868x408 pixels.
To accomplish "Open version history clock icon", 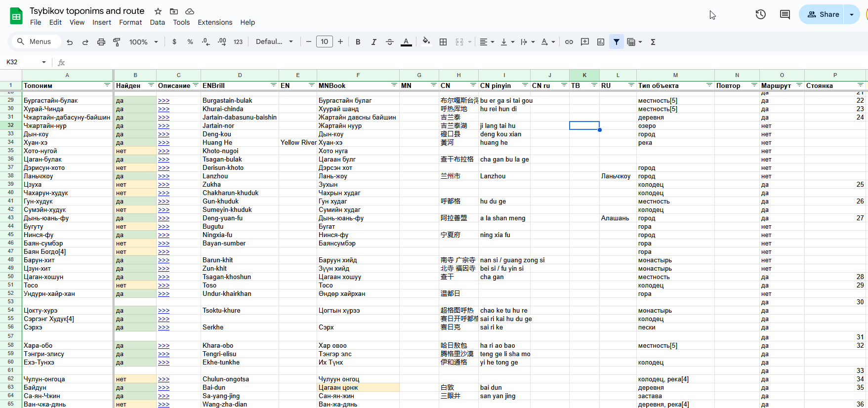I will point(760,14).
